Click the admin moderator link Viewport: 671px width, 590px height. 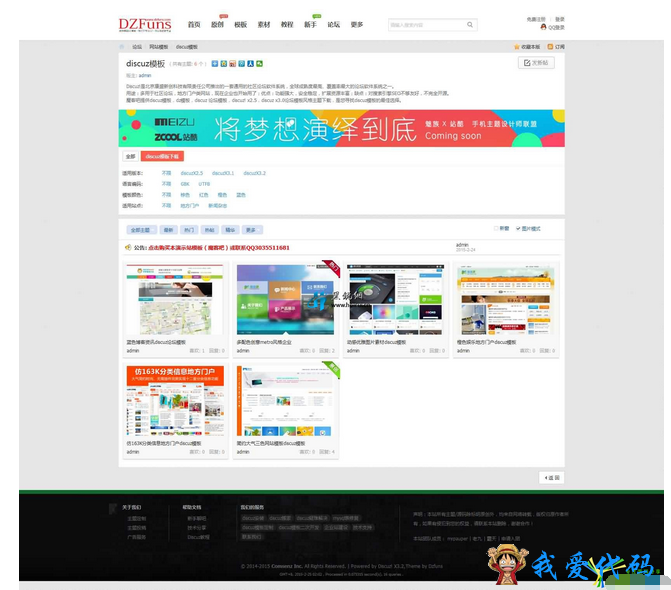click(x=145, y=75)
